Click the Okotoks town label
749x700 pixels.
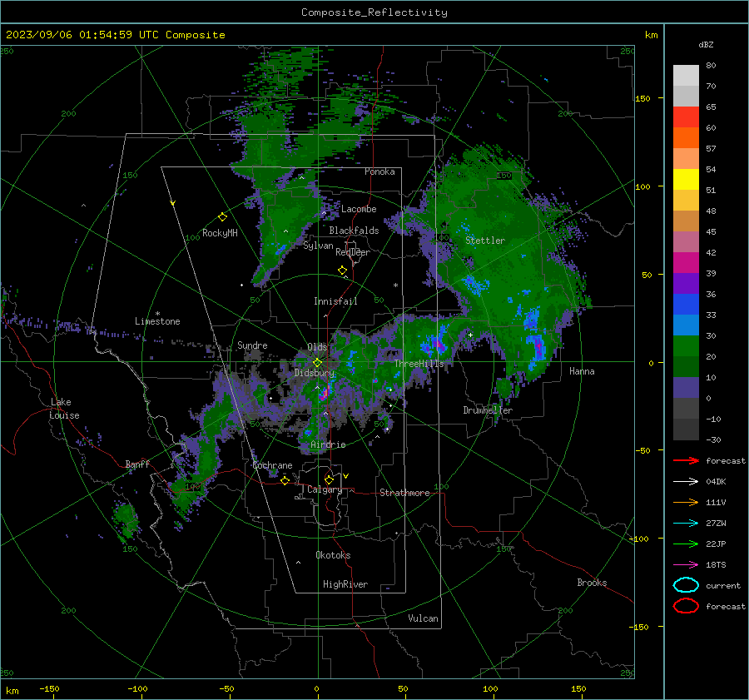(333, 555)
